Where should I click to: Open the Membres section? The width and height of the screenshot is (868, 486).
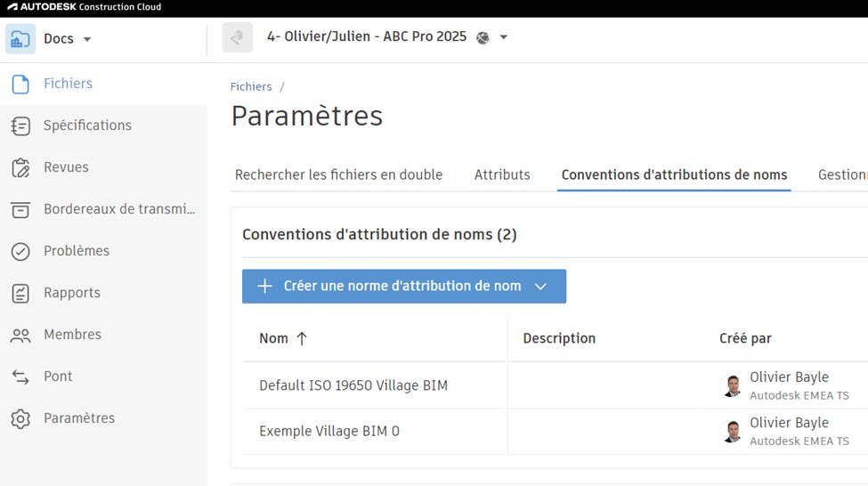click(x=72, y=335)
